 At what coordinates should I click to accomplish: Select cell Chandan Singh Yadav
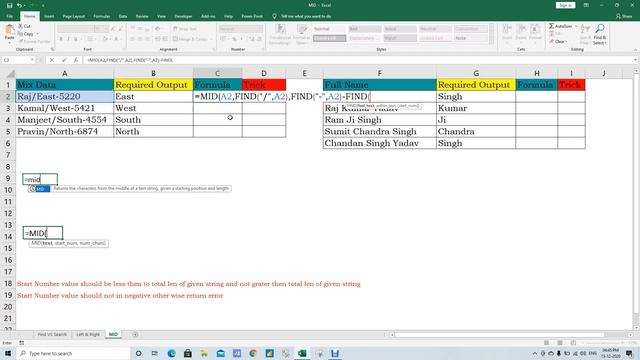(380, 143)
